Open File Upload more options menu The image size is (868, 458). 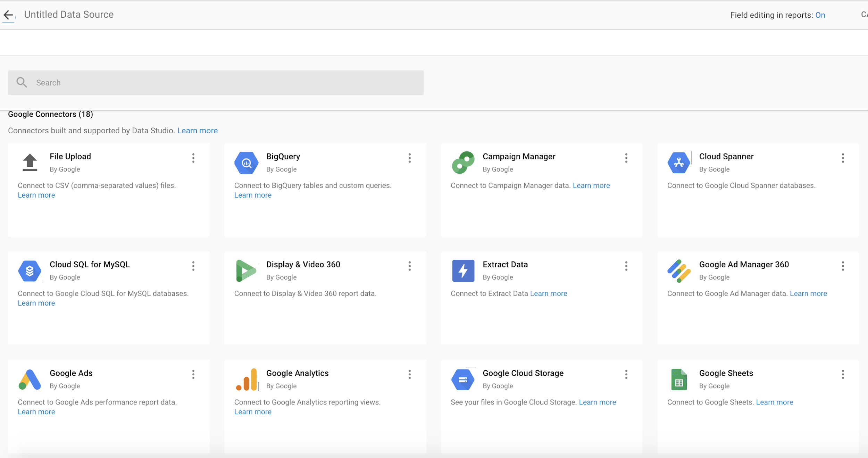(x=193, y=158)
